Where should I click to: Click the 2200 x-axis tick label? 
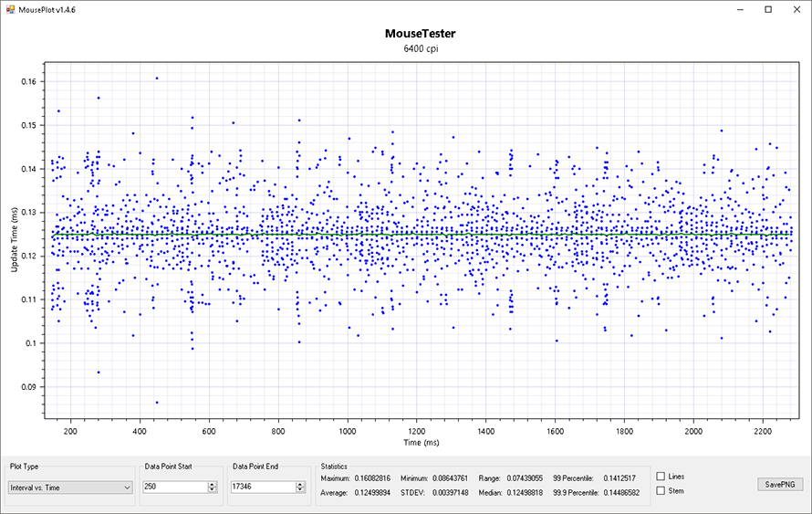click(763, 431)
